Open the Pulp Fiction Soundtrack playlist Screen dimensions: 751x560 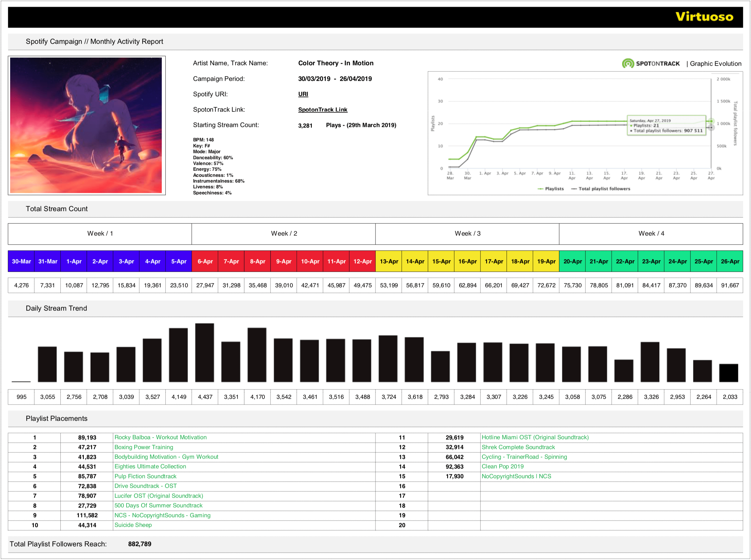click(x=145, y=476)
